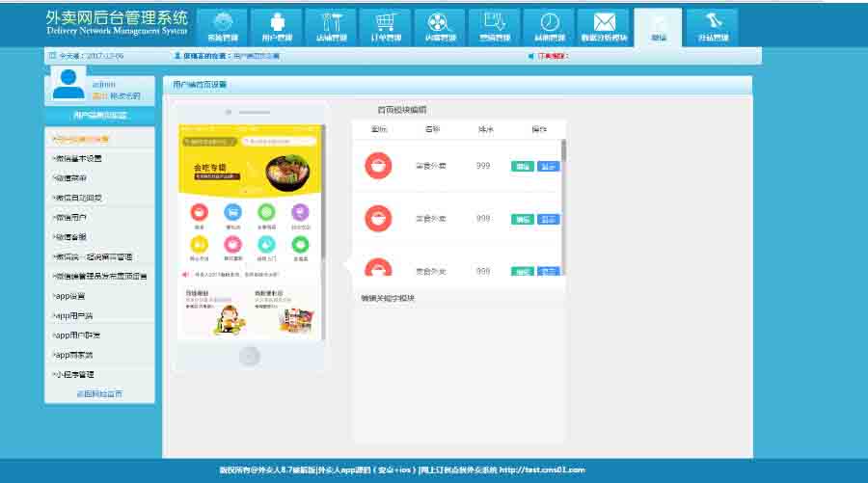This screenshot has width=868, height=483.
Task: Open the gear-icon system management tab
Action: [x=222, y=27]
